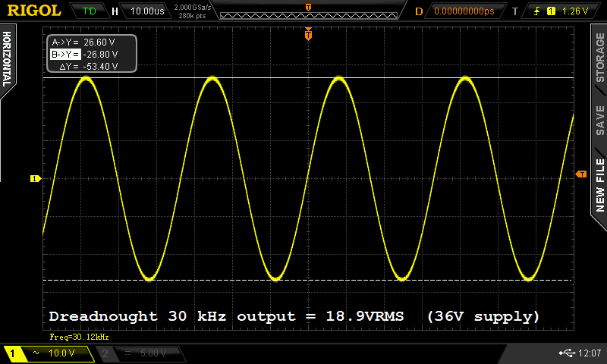
Task: Click the T trigger label in top bar
Action: click(515, 11)
